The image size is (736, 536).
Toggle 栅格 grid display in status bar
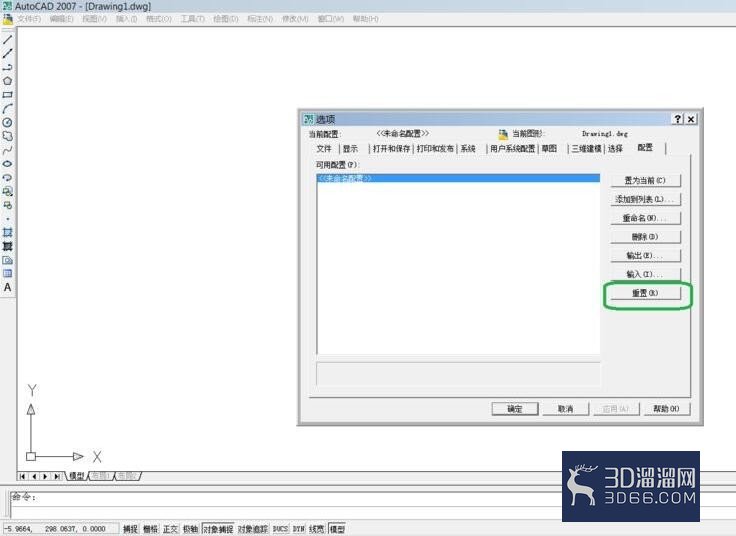click(x=150, y=529)
